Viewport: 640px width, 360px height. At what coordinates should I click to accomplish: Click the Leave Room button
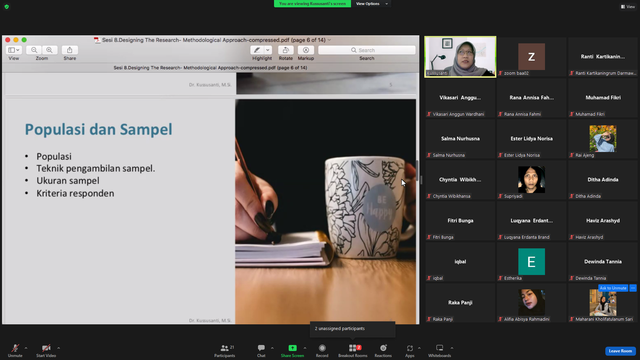(620, 351)
